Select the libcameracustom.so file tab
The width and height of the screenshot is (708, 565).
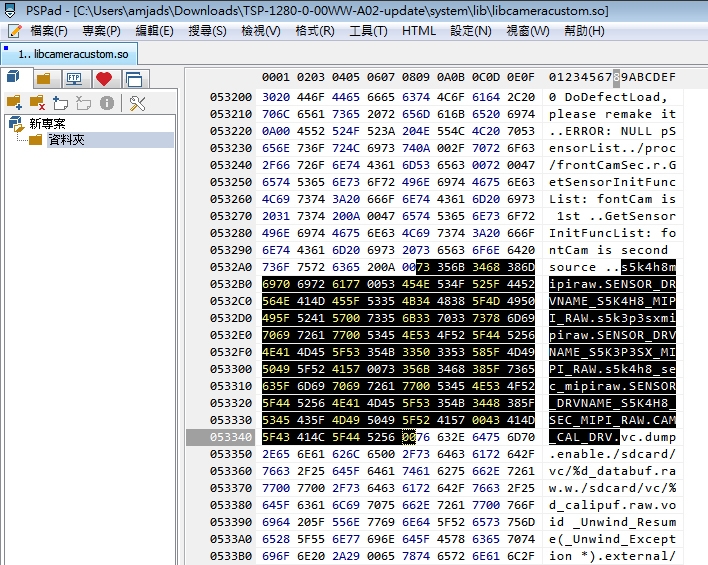coord(70,54)
